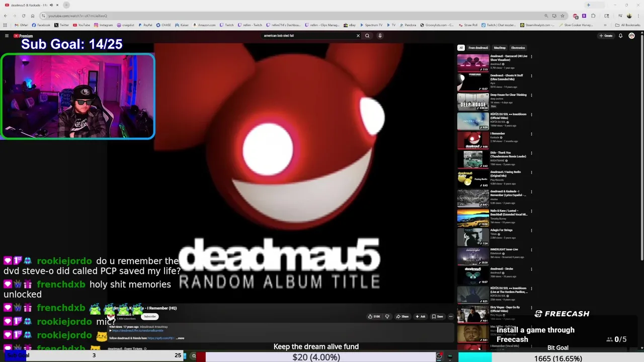Open the Create button on YouTube
644x362 pixels.
point(606,36)
